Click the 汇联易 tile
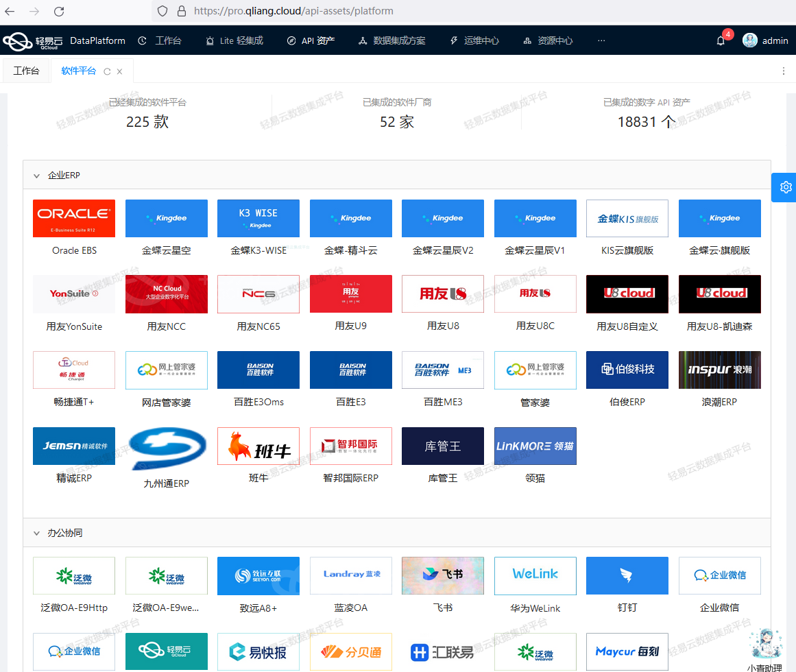The height and width of the screenshot is (672, 796). coord(443,651)
